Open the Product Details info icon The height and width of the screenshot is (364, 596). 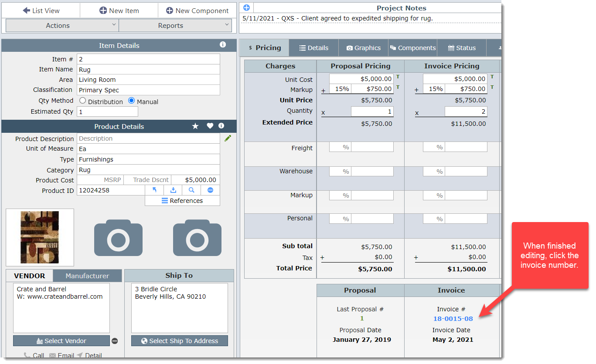[x=221, y=126]
